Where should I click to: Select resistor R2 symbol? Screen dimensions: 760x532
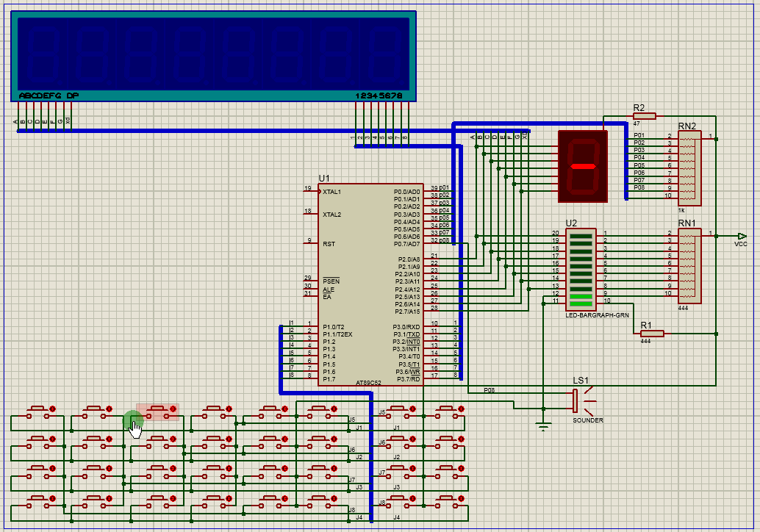coord(644,116)
